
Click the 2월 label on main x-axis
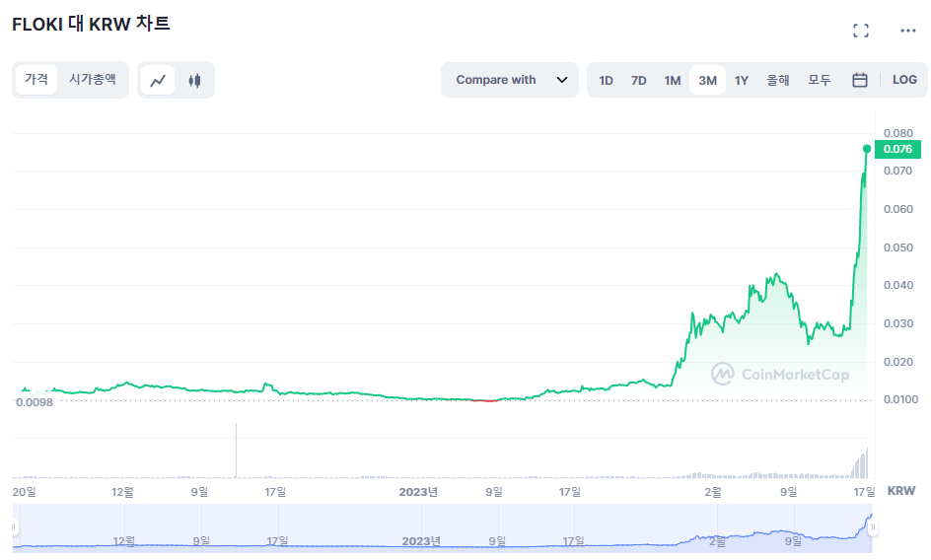pyautogui.click(x=713, y=492)
